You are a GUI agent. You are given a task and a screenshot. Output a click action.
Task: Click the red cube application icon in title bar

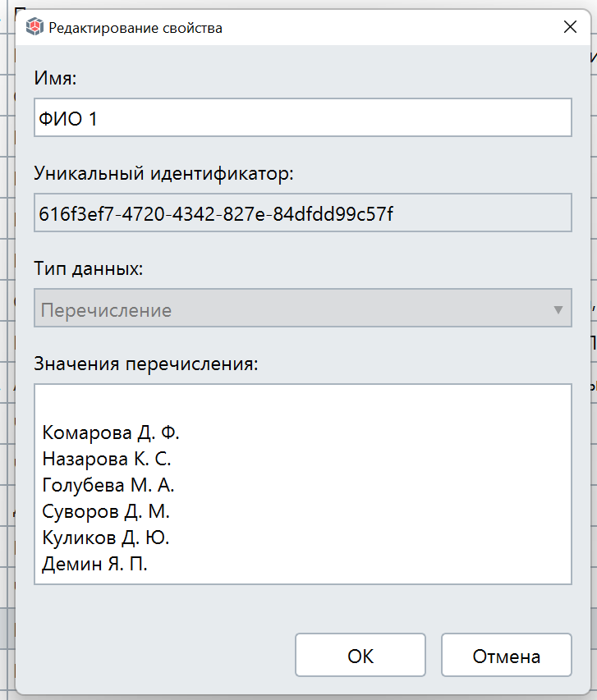click(x=34, y=27)
